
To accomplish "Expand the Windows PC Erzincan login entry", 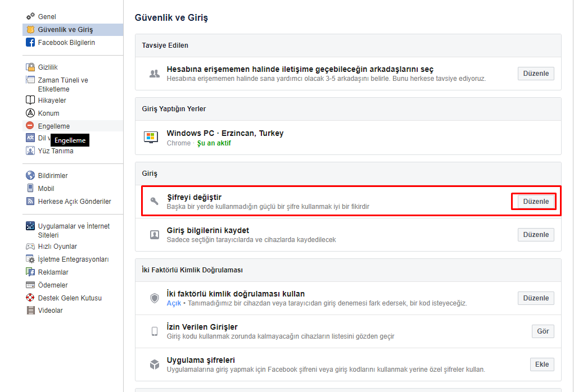I will 225,138.
